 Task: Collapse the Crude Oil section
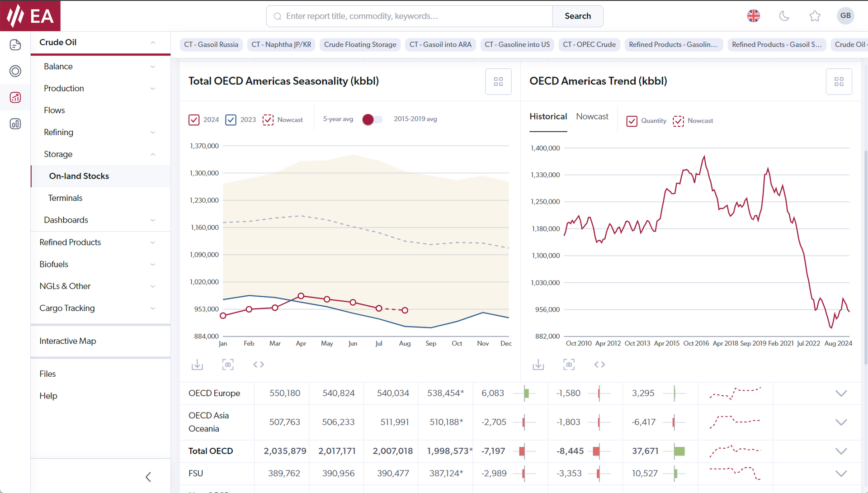pos(153,43)
